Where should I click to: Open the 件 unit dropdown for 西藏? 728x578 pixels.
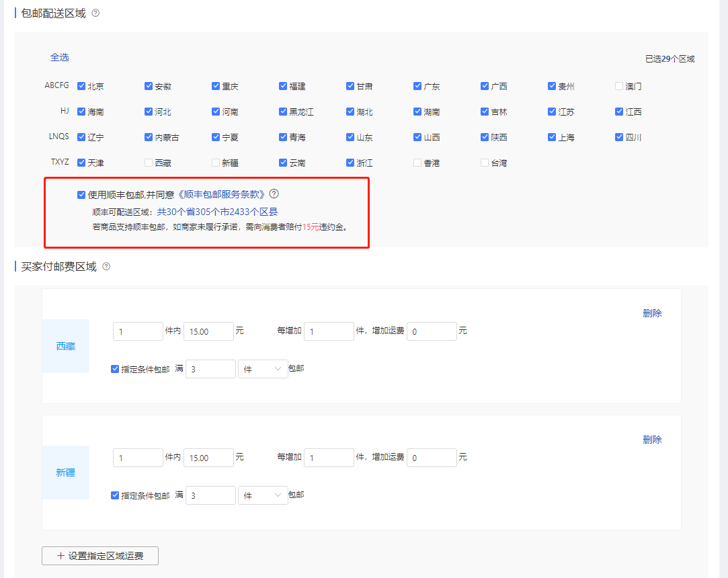click(263, 369)
